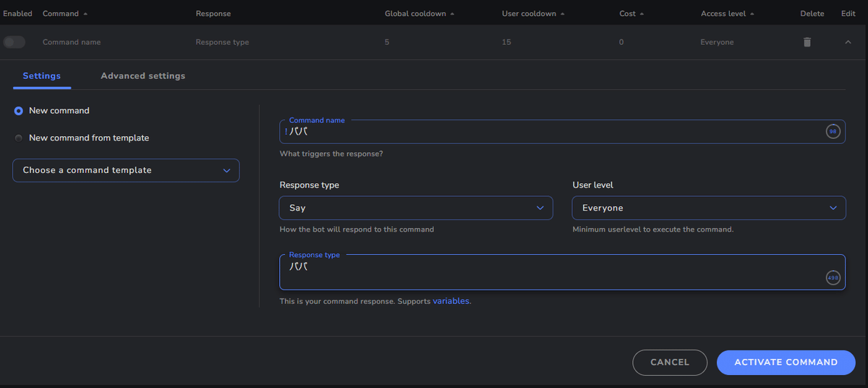Click the Enabled column header
This screenshot has width=868, height=388.
(x=18, y=14)
